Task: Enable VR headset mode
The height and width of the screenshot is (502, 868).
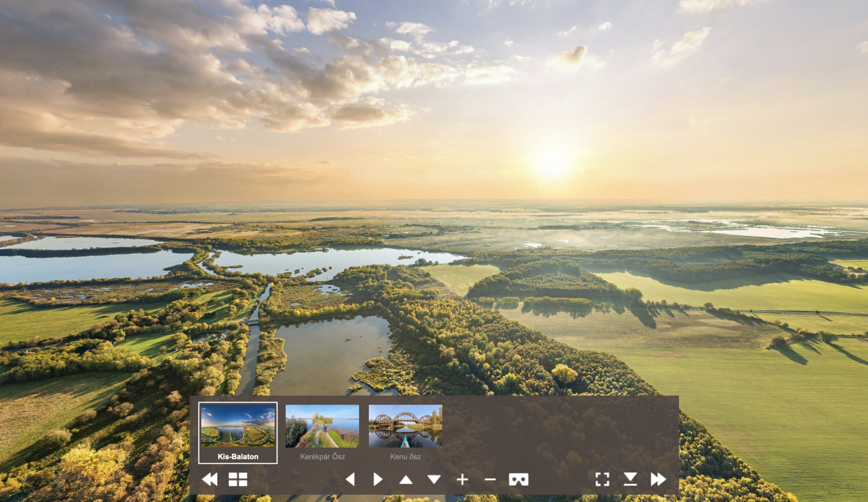Action: (519, 479)
